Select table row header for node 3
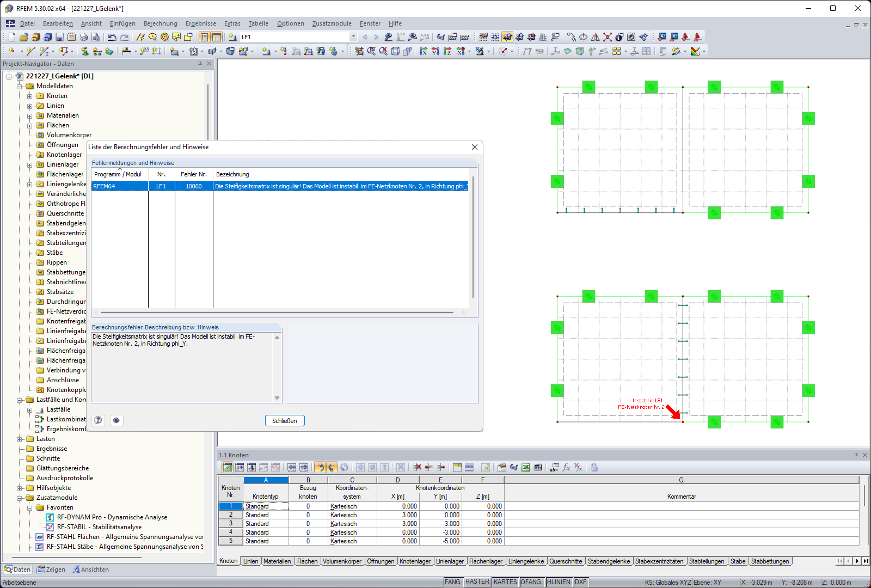Viewport: 871px width, 588px height. [x=231, y=524]
